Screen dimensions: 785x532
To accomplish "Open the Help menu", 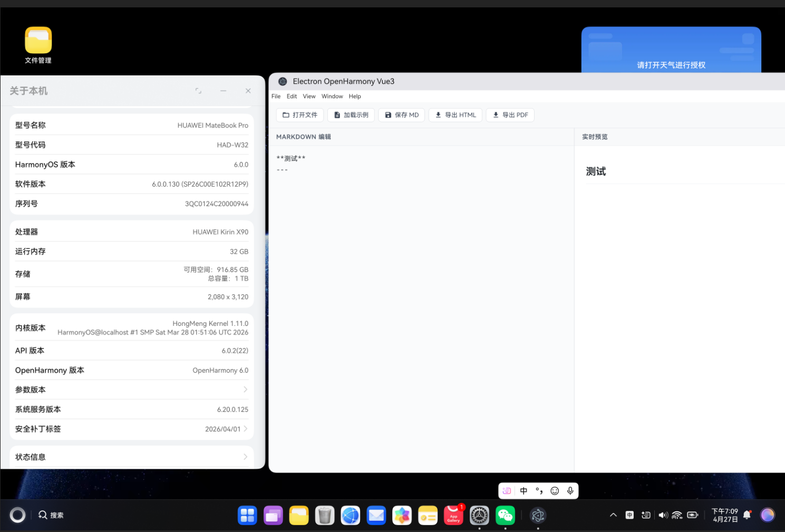I will tap(355, 96).
